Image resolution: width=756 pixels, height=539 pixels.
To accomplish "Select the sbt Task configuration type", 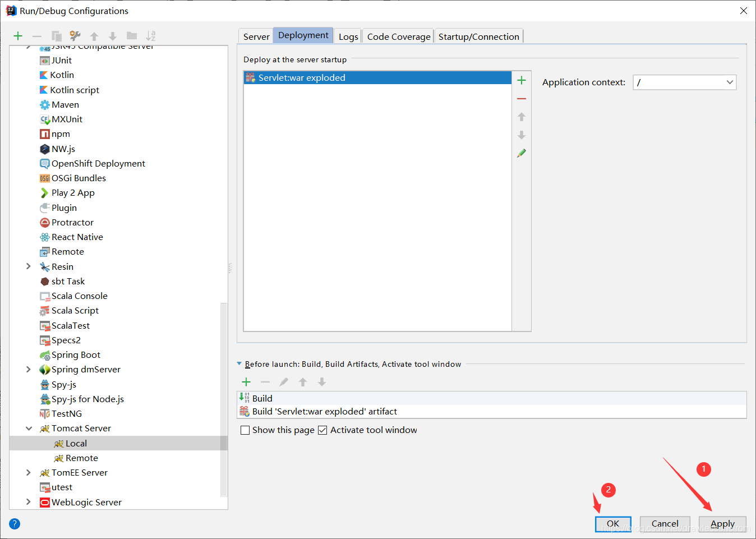I will (x=68, y=281).
